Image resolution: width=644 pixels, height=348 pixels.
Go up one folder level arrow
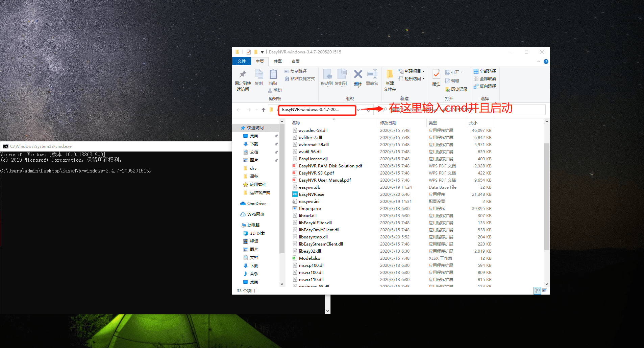[x=264, y=110]
